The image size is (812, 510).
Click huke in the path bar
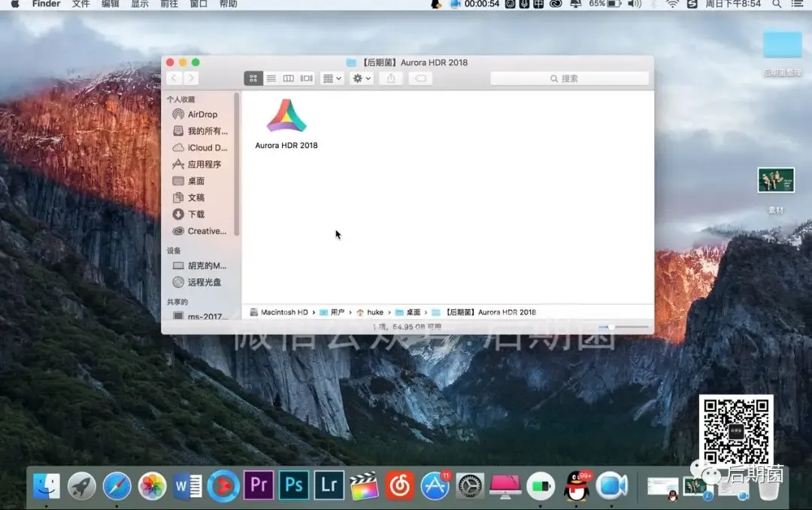(x=370, y=312)
